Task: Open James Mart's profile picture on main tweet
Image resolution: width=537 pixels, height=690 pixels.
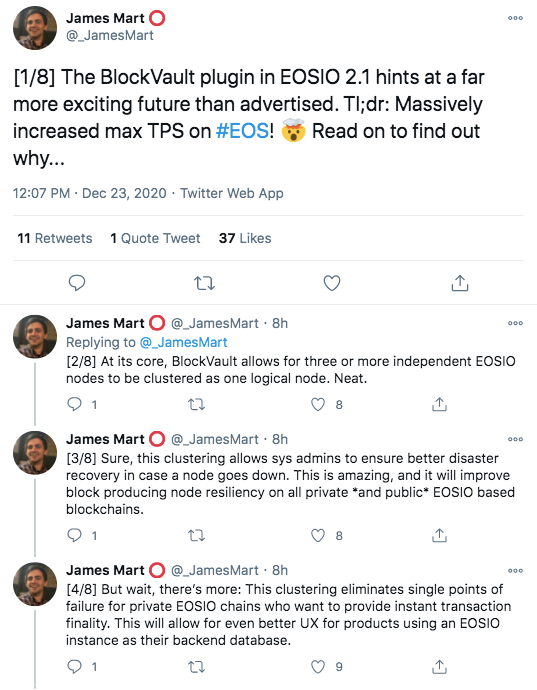Action: coord(35,28)
